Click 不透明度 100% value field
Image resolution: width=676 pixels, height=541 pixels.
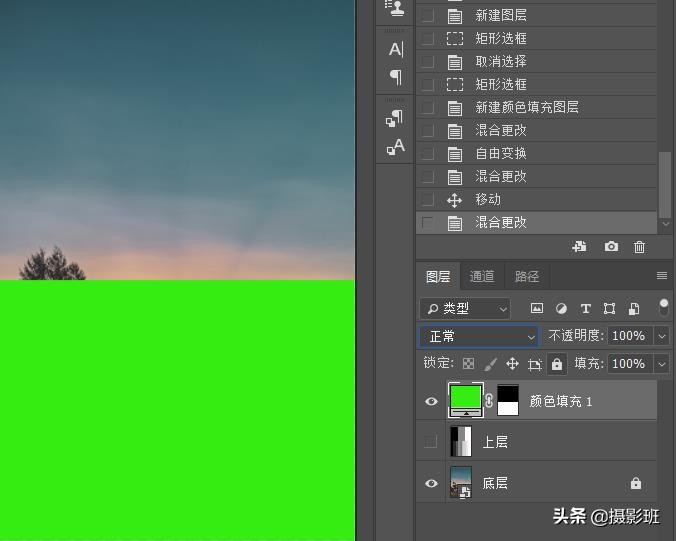[x=630, y=336]
